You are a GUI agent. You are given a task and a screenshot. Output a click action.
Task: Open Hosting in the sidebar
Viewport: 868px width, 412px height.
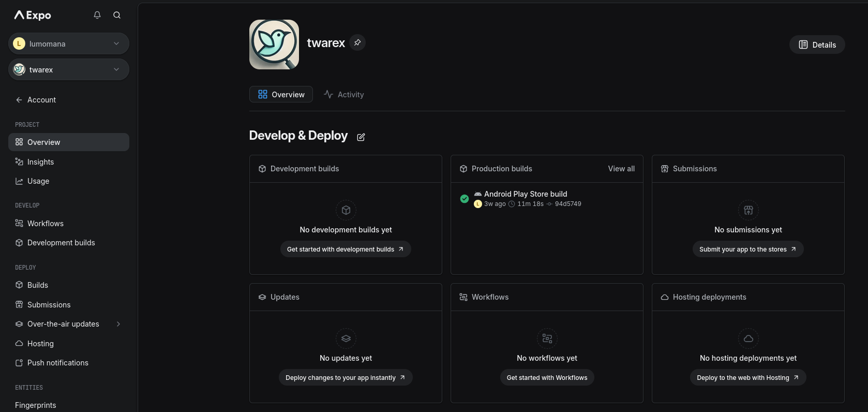tap(40, 344)
